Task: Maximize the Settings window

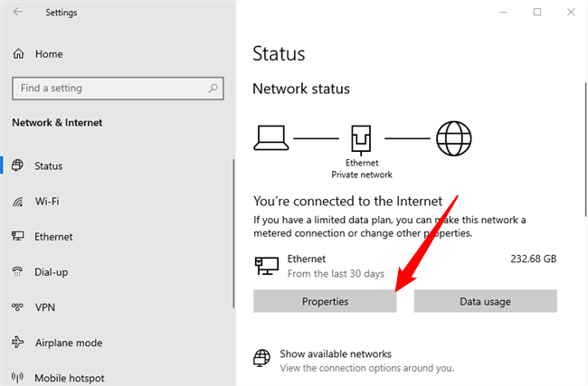Action: (536, 12)
